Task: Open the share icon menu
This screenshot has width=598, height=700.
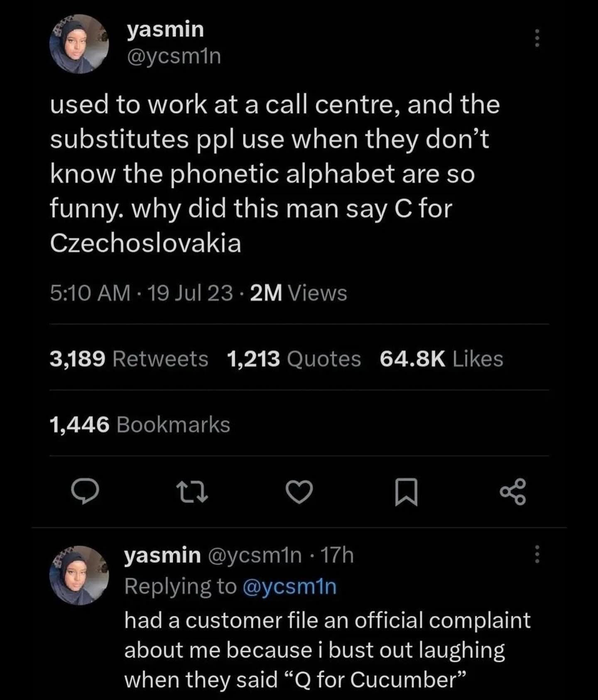Action: [513, 492]
